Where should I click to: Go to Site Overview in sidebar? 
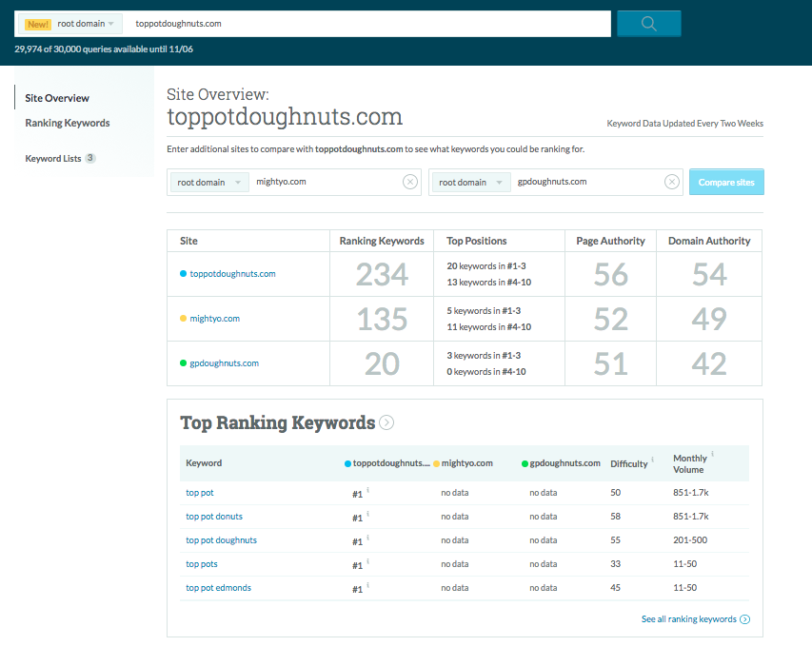(x=57, y=98)
